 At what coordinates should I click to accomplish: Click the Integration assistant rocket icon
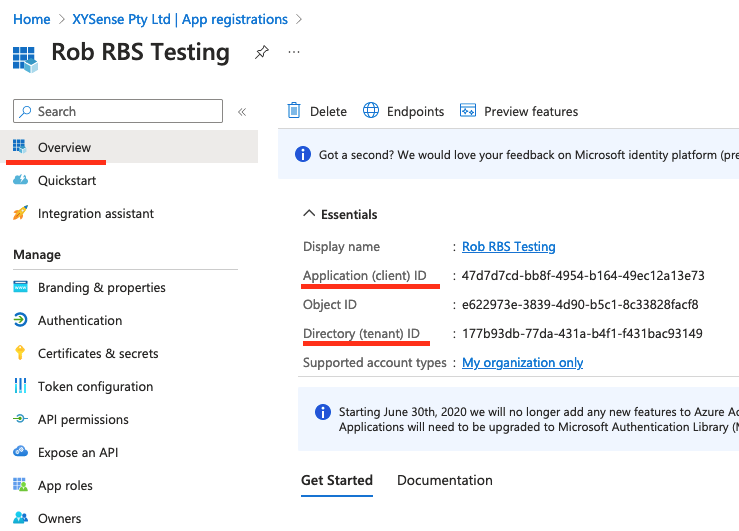click(20, 213)
